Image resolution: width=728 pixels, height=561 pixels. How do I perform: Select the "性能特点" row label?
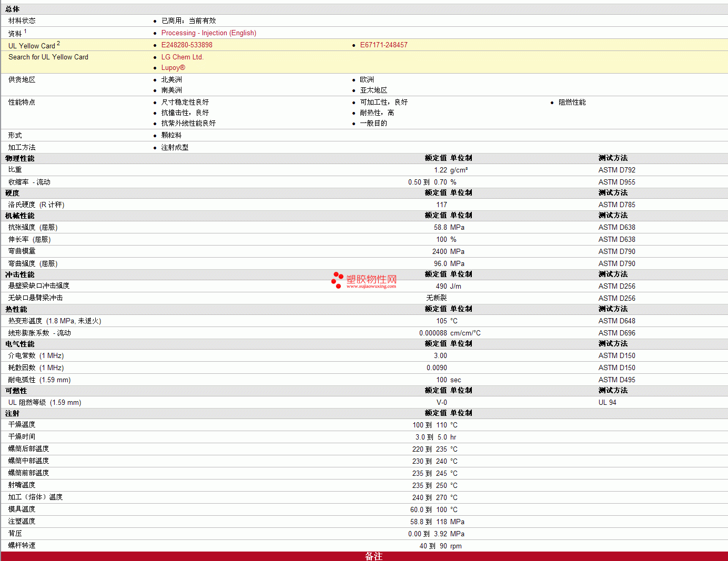(x=22, y=103)
